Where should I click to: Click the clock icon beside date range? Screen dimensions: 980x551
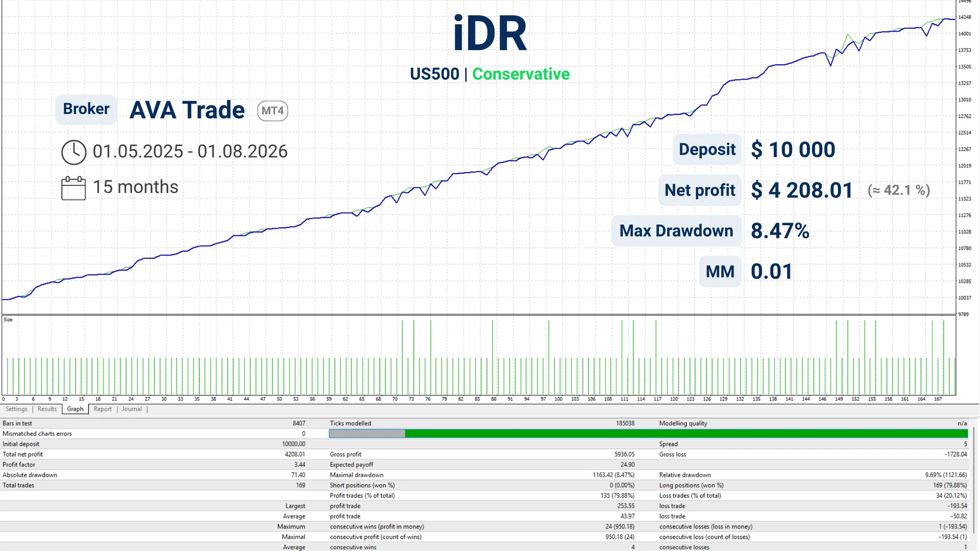coord(74,152)
